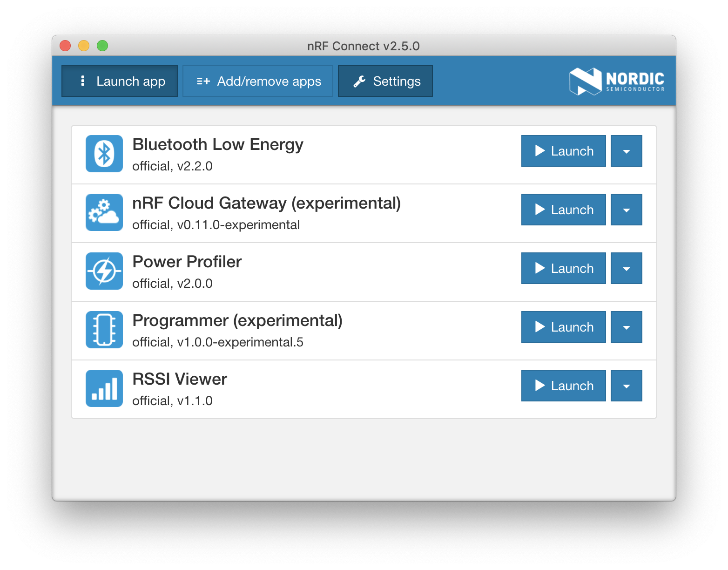Click the nRF Connect v2.5.0 title bar
Viewport: 728px width, 570px height.
point(364,46)
